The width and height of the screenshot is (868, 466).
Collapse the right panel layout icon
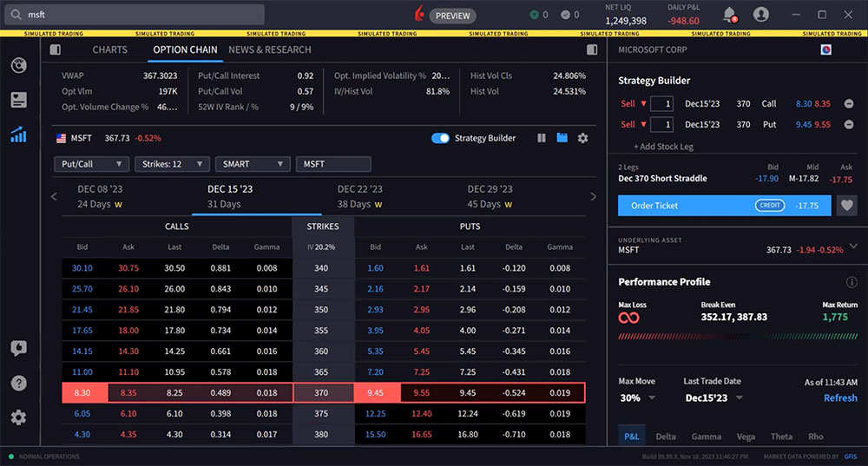pyautogui.click(x=592, y=49)
